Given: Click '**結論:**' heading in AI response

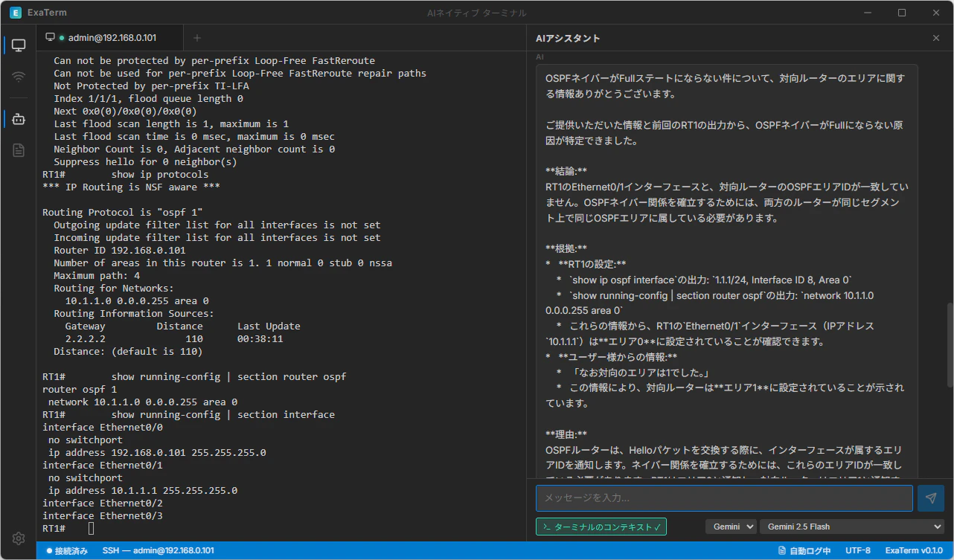Looking at the screenshot, I should pos(566,172).
